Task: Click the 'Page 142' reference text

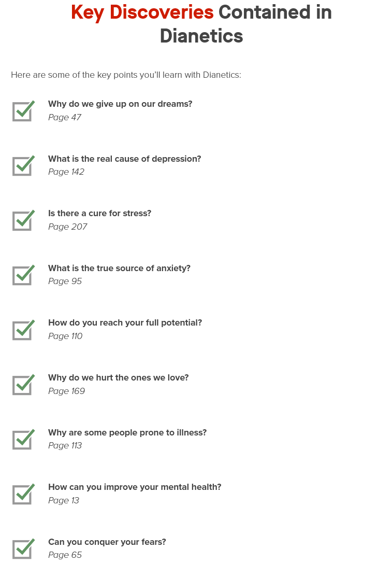Action: click(x=66, y=172)
